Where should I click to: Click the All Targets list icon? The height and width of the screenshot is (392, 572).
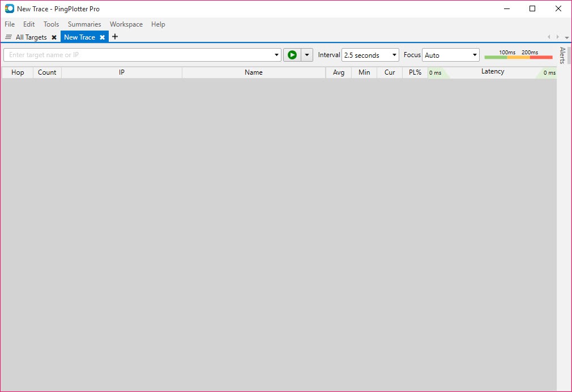coord(8,37)
